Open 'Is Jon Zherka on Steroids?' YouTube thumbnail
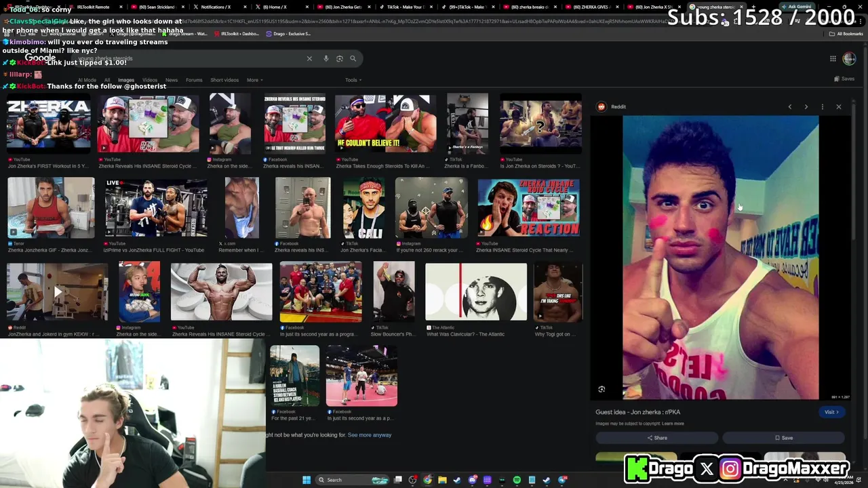This screenshot has height=488, width=868. coord(540,123)
